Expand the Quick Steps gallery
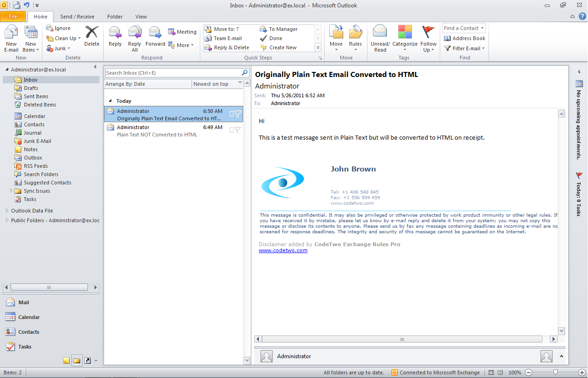588x378 pixels. [318, 47]
